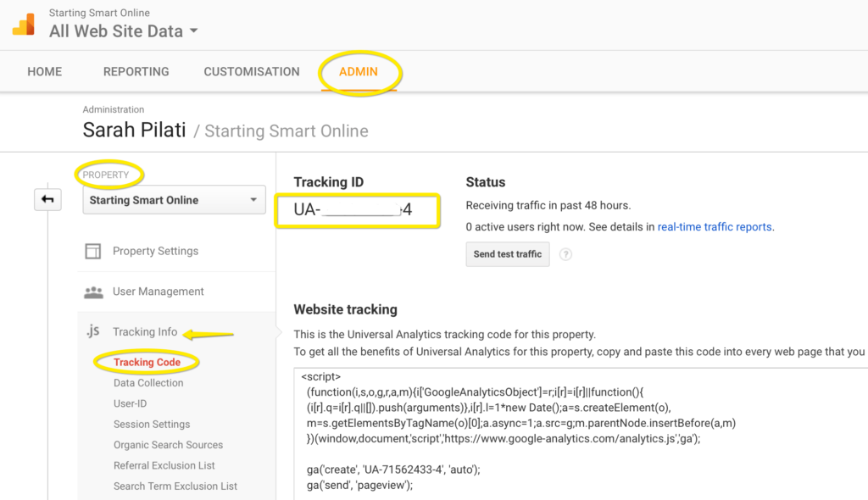The image size is (868, 500).
Task: Click the User Management people icon
Action: [93, 292]
